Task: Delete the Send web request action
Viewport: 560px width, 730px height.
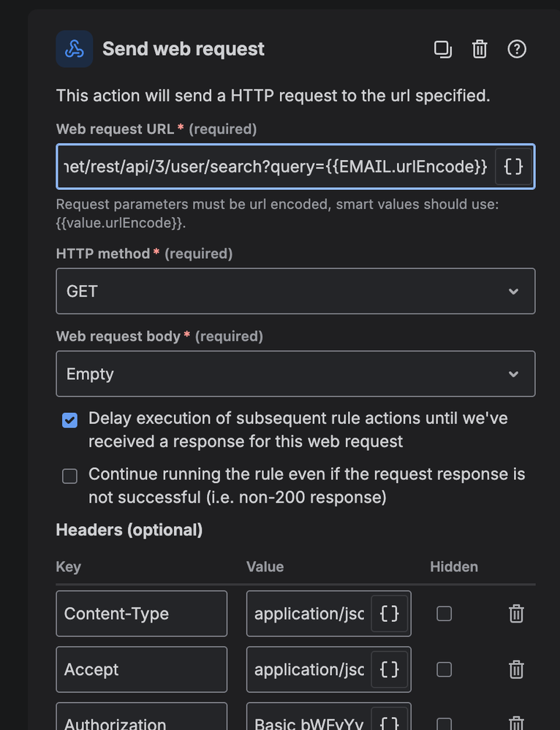Action: coord(480,49)
